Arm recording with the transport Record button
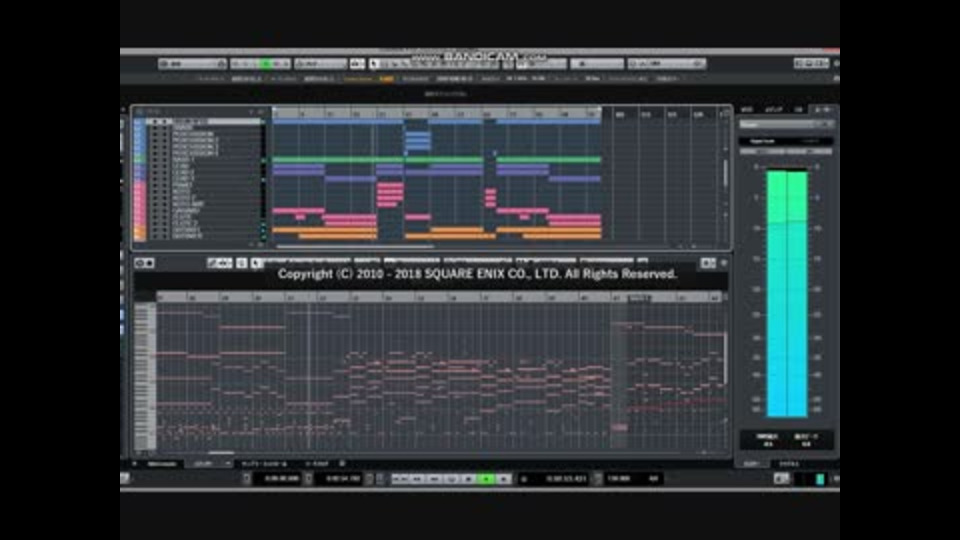The width and height of the screenshot is (960, 540). [504, 479]
